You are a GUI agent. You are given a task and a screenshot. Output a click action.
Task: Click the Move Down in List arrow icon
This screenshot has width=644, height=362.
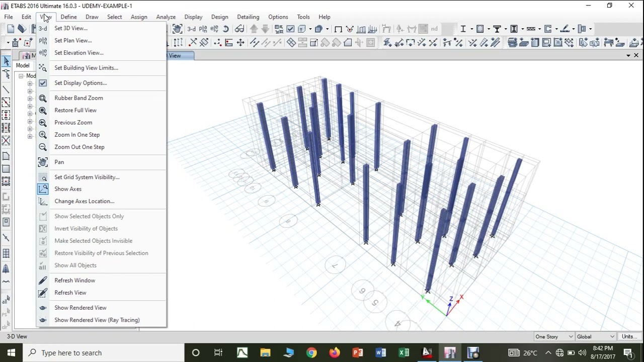coord(265,29)
